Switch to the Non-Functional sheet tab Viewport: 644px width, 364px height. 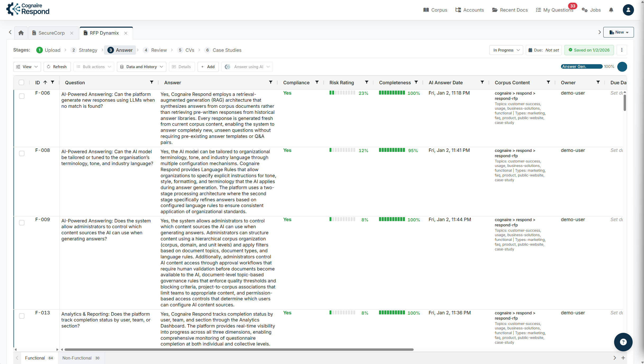tap(81, 358)
